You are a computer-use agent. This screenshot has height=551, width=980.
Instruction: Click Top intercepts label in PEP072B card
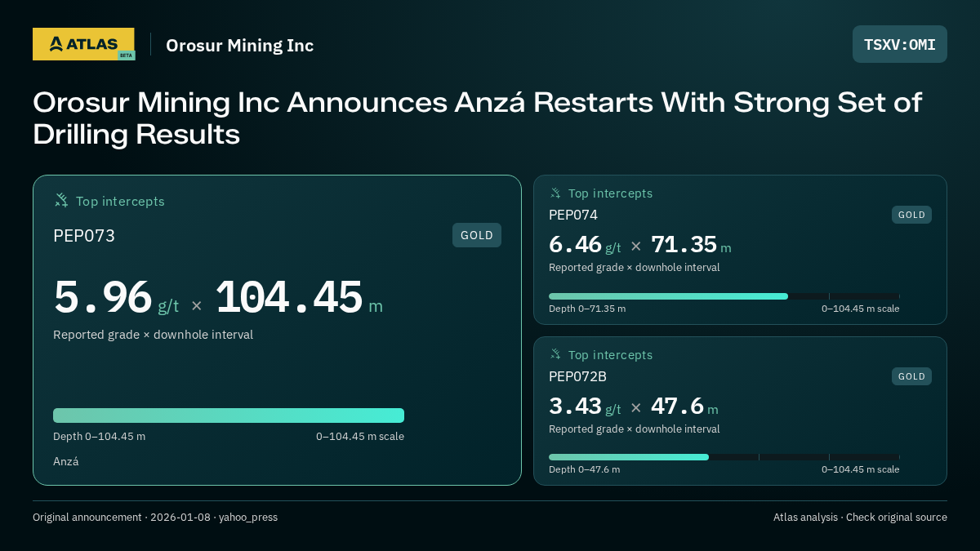610,355
